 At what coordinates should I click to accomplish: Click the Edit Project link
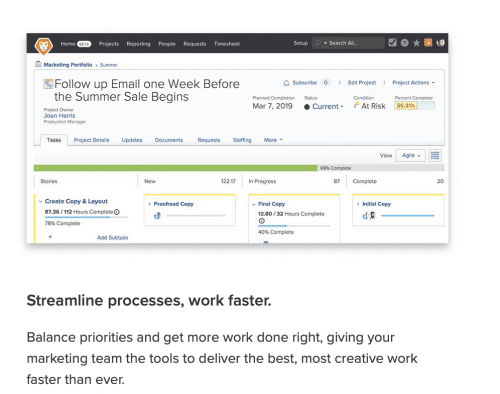click(362, 83)
